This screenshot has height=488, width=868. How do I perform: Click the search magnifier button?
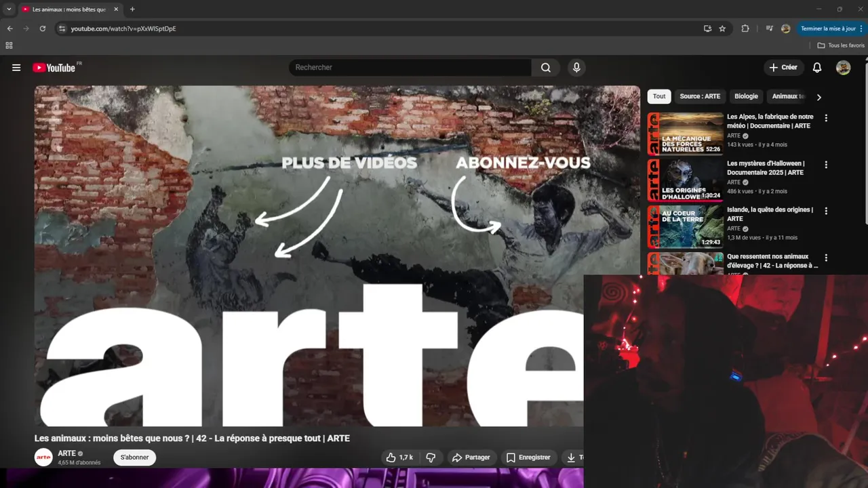[x=546, y=68]
